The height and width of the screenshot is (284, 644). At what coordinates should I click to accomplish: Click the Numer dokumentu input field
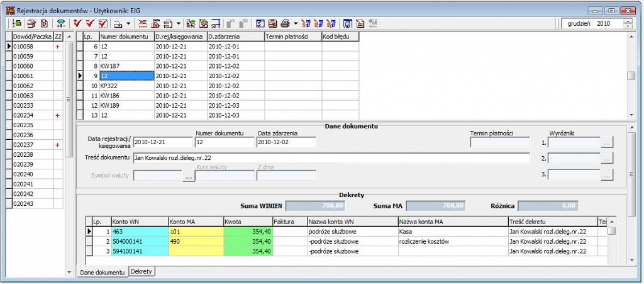point(225,142)
